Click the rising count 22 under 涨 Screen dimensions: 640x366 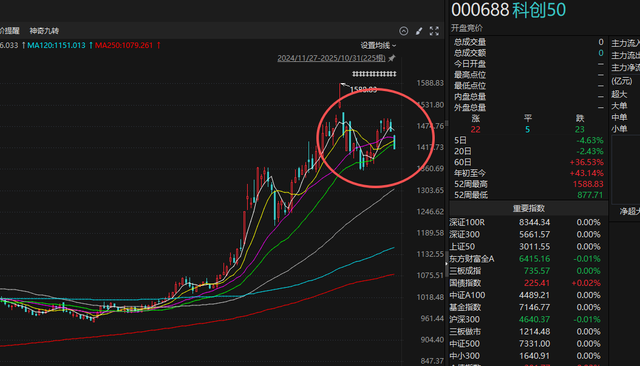pyautogui.click(x=476, y=130)
